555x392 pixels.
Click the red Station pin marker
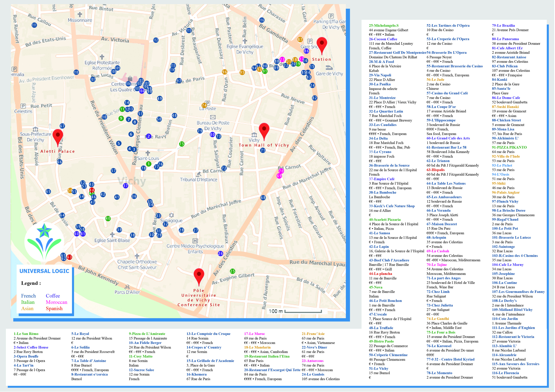click(322, 46)
